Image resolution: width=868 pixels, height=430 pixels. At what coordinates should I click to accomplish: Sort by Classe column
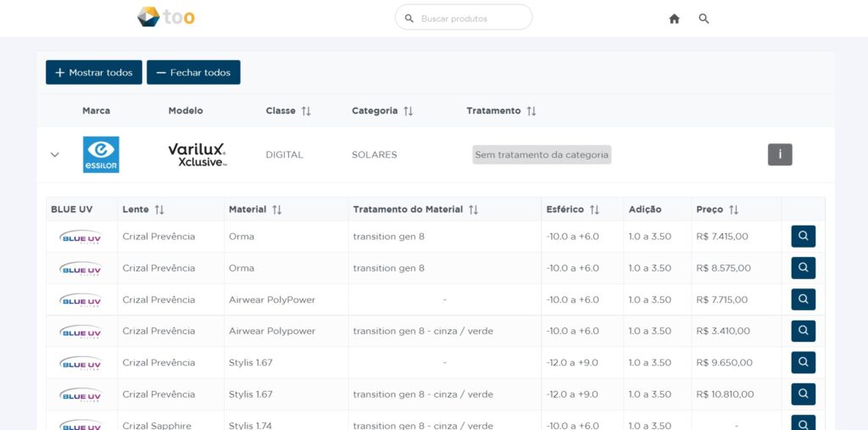306,111
